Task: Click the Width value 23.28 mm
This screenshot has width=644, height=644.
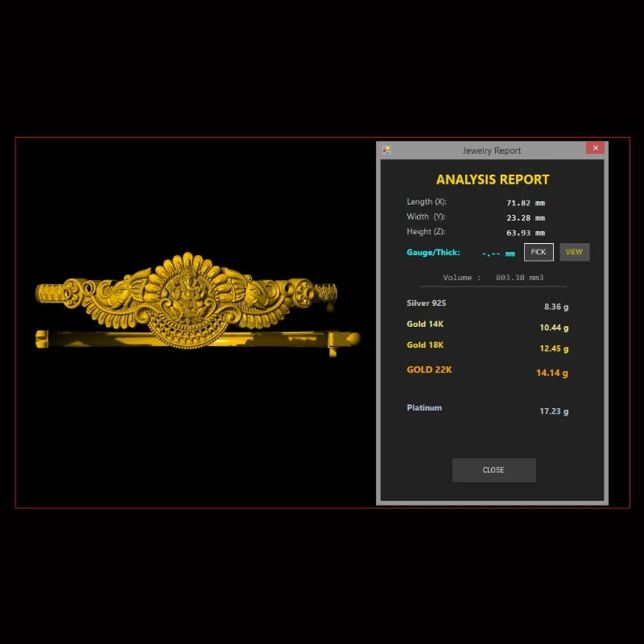Action: coord(526,217)
